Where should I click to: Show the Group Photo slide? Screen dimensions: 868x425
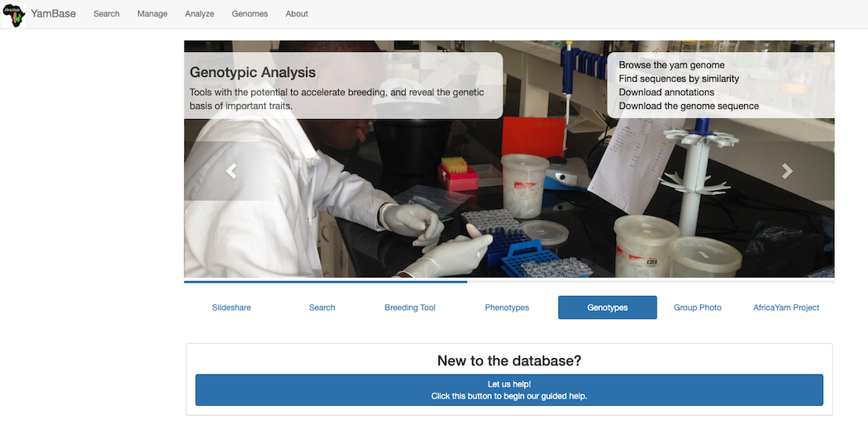698,308
